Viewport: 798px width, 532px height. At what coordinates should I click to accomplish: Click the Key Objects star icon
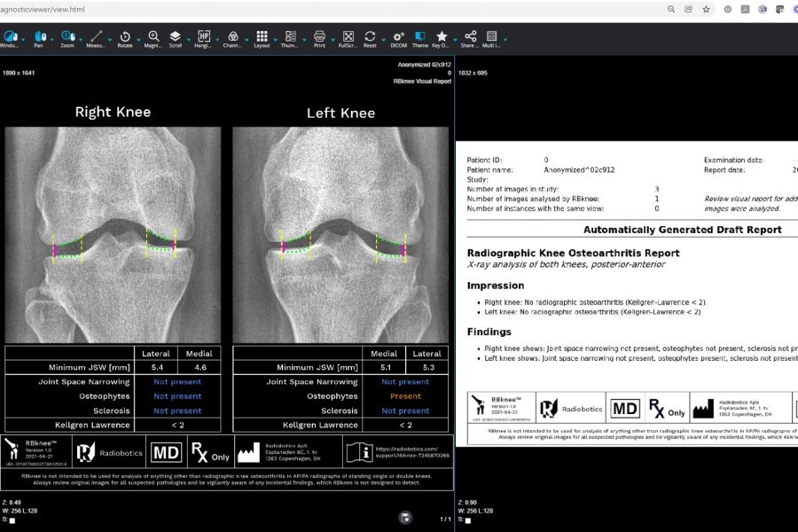click(442, 36)
